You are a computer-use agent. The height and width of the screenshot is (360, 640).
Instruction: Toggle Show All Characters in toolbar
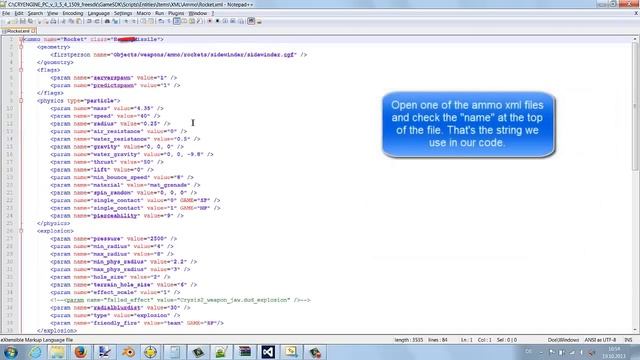pyautogui.click(x=169, y=21)
